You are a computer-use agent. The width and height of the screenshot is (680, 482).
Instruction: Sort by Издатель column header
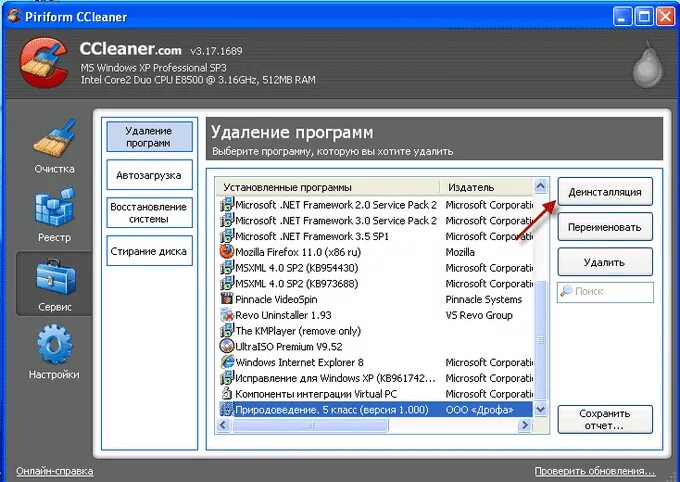(487, 187)
